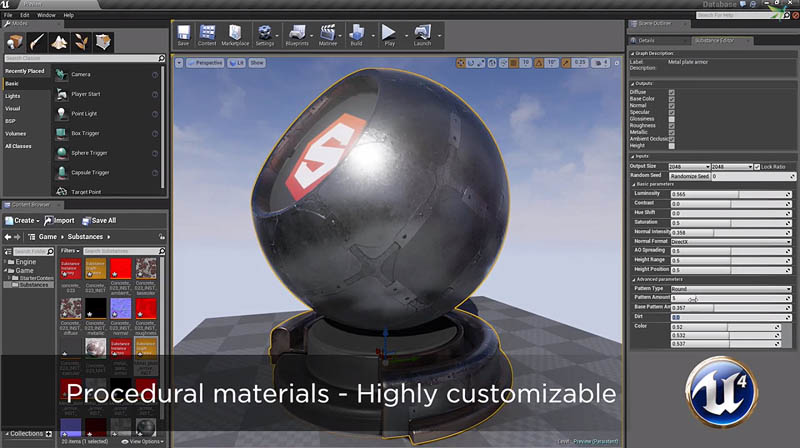800x448 pixels.
Task: Toggle the Lock Ratio checkbox
Action: tap(757, 166)
